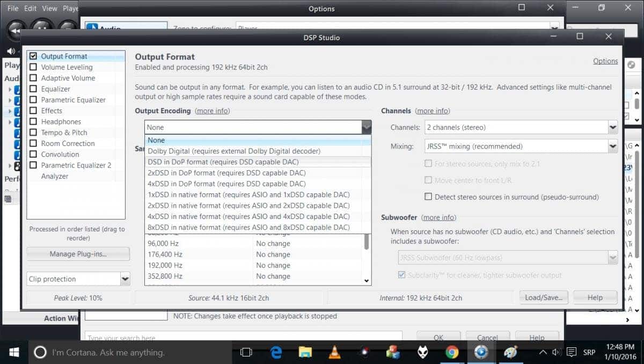Open the Channels dropdown
The height and width of the screenshot is (364, 644).
click(613, 127)
